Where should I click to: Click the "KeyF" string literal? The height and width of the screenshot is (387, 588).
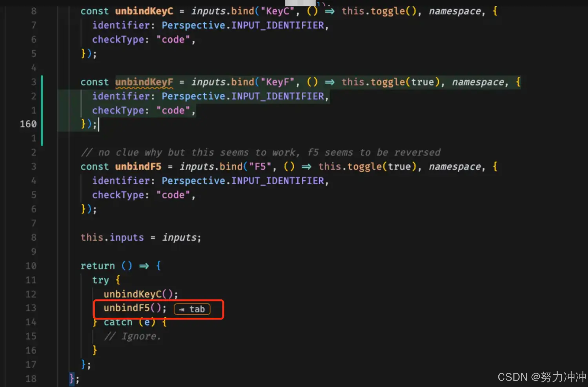278,82
